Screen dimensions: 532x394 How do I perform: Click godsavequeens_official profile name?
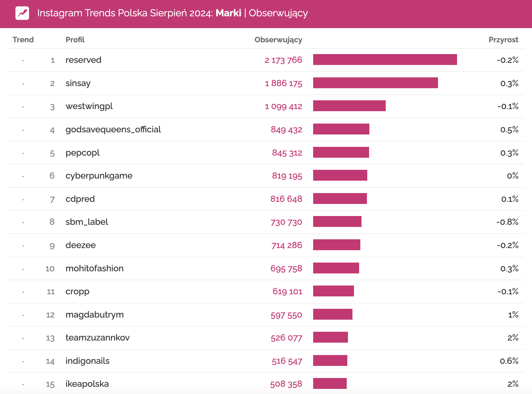[113, 130]
